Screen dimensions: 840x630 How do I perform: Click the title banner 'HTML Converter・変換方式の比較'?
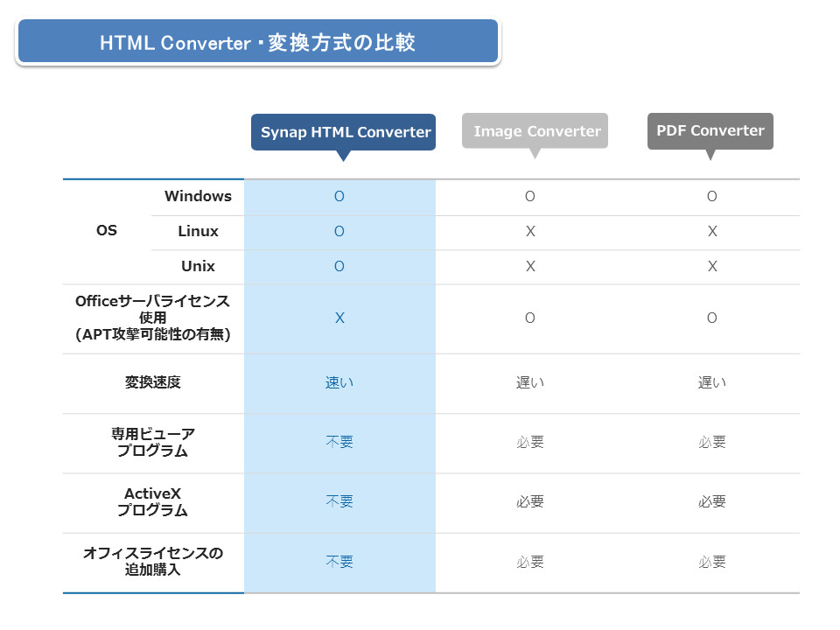pyautogui.click(x=257, y=42)
